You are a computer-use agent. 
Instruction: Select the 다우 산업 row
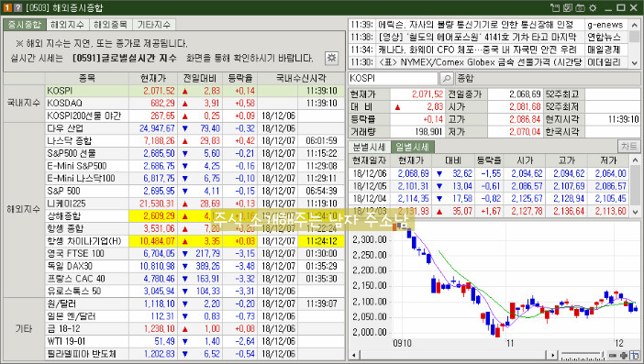(194, 128)
